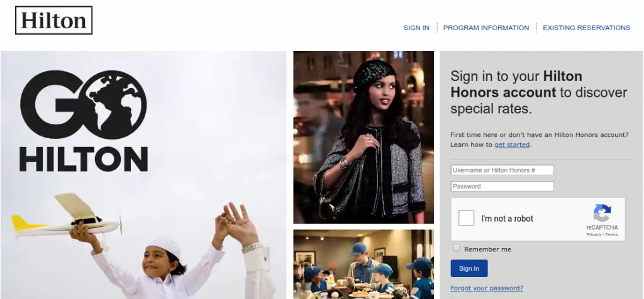The height and width of the screenshot is (299, 644).
Task: Open PROGRAM INFORMATION in top navigation
Action: pos(486,28)
